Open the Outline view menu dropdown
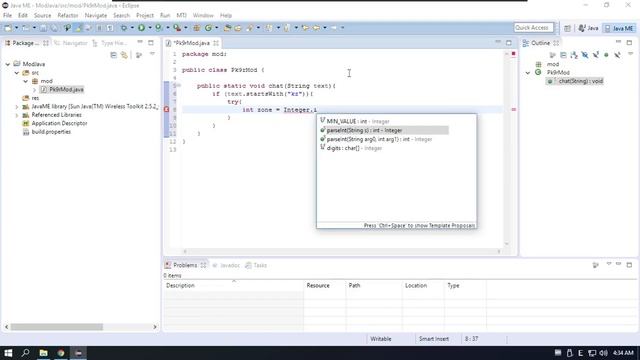 [x=630, y=54]
